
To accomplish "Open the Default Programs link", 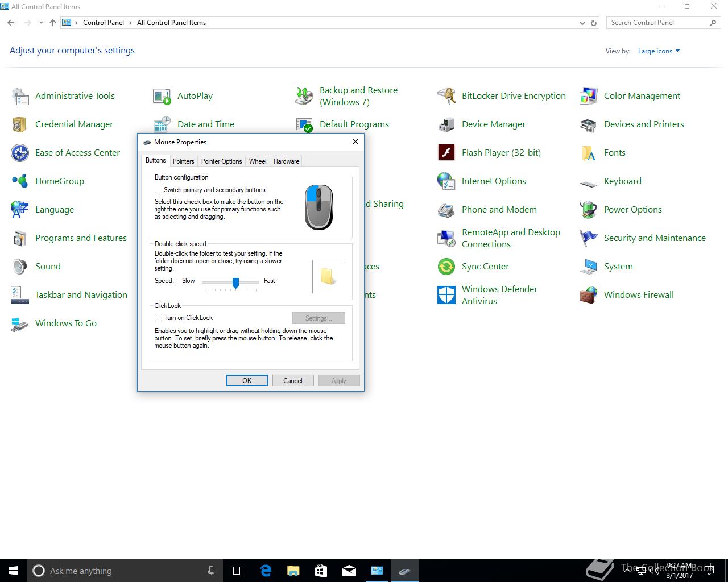I will click(354, 124).
